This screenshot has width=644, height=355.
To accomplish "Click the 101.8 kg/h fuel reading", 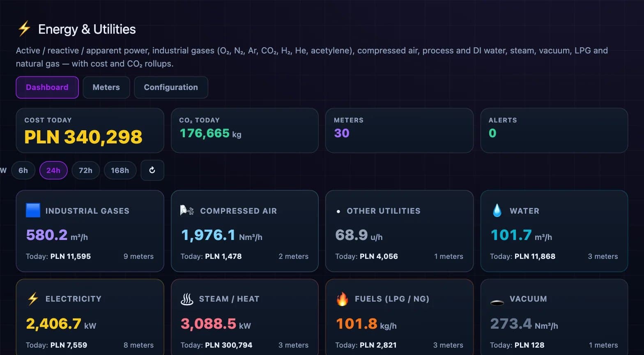I will (366, 324).
